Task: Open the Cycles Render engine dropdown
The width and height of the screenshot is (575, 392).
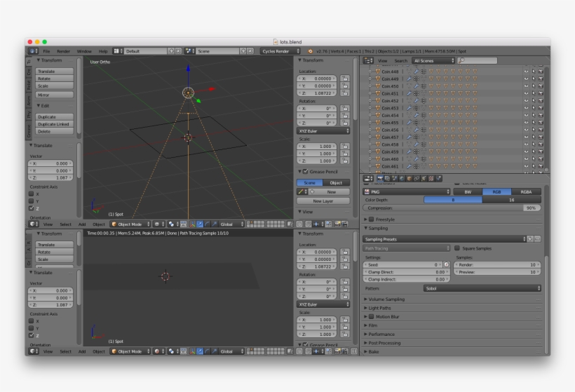Action: (280, 51)
